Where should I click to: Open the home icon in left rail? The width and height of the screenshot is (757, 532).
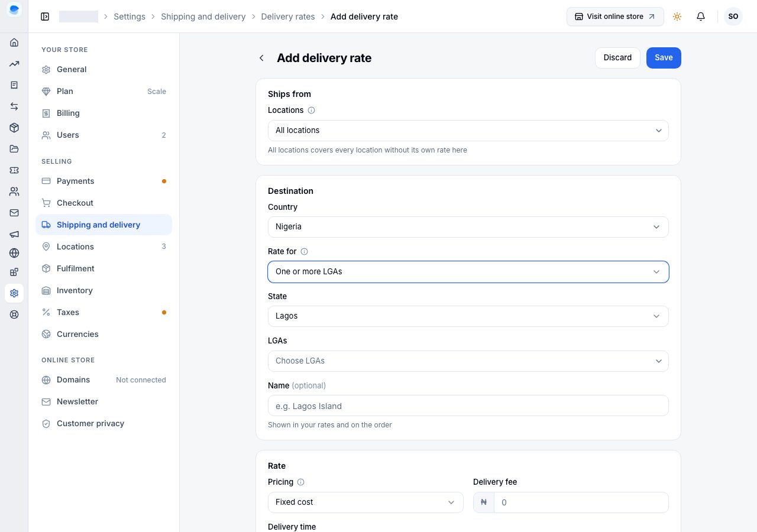(x=14, y=43)
